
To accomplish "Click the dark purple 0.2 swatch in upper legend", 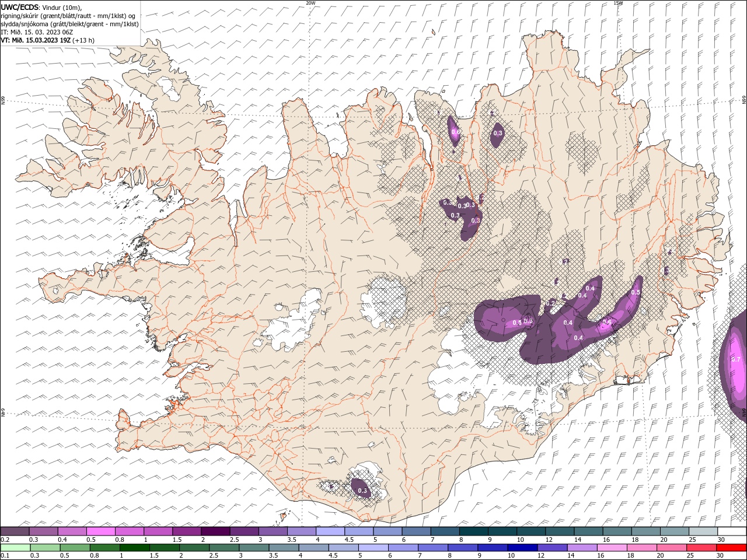I will (15, 531).
